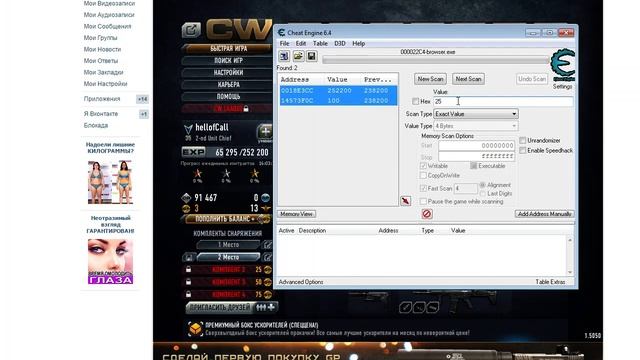Screen dimensions: 640x360
Task: Click the middle contract star icon
Action: pyautogui.click(x=226, y=173)
